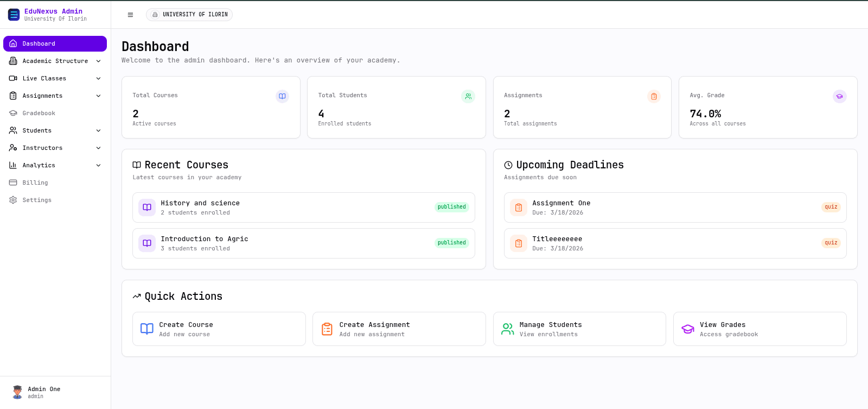
Task: Click the Instructors user-gear icon
Action: coord(13,148)
